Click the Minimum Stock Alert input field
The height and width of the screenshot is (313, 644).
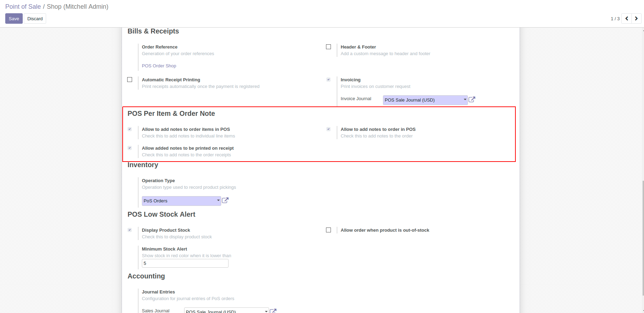(x=185, y=263)
